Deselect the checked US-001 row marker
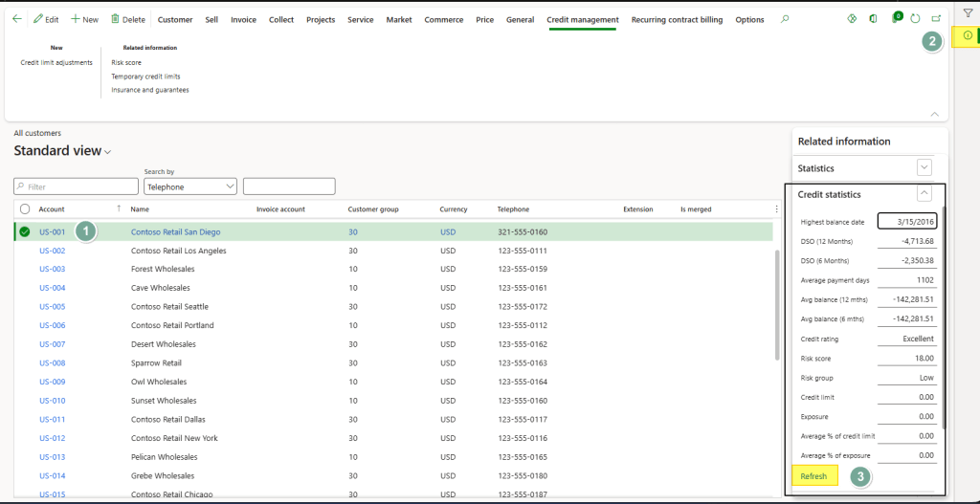 (x=25, y=231)
